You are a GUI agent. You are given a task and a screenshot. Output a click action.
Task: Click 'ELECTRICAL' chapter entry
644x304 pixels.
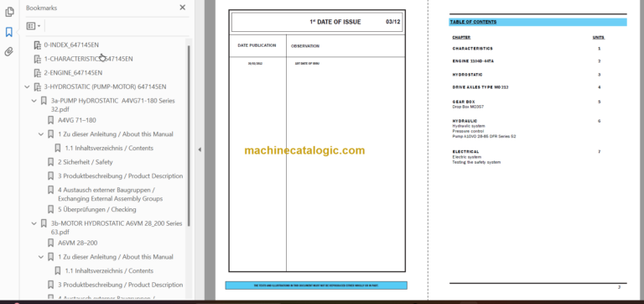click(465, 152)
